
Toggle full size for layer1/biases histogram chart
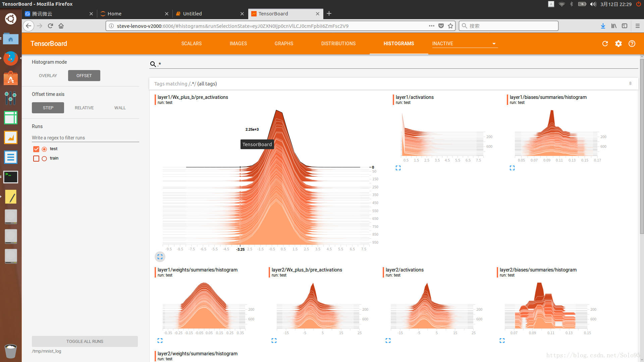(x=512, y=168)
